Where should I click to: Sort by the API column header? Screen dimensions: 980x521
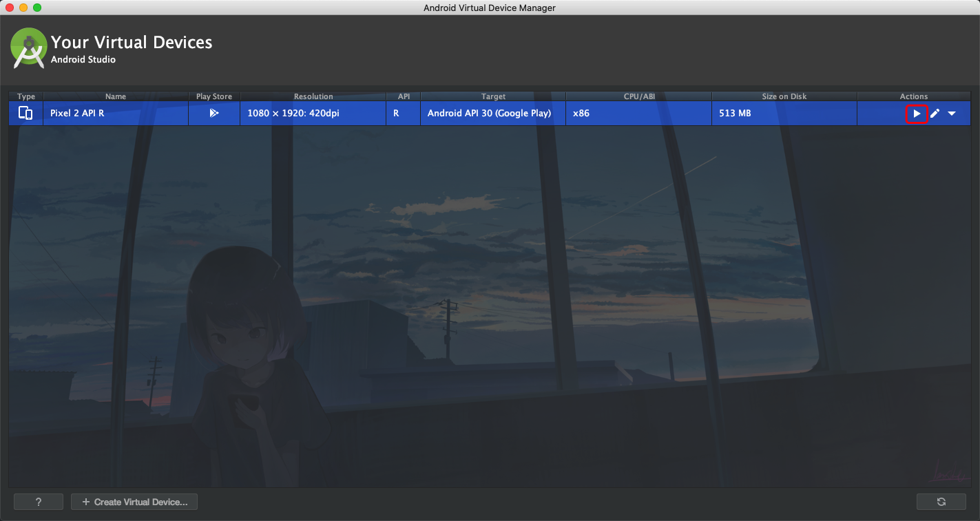coord(404,96)
